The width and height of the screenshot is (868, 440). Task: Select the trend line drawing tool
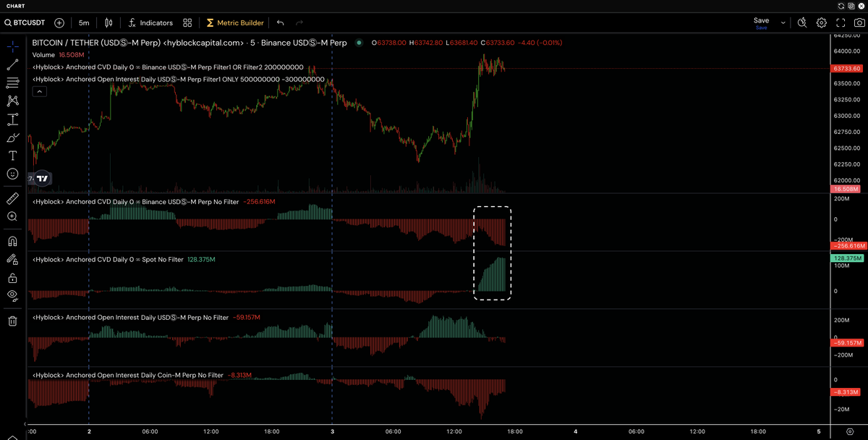12,64
